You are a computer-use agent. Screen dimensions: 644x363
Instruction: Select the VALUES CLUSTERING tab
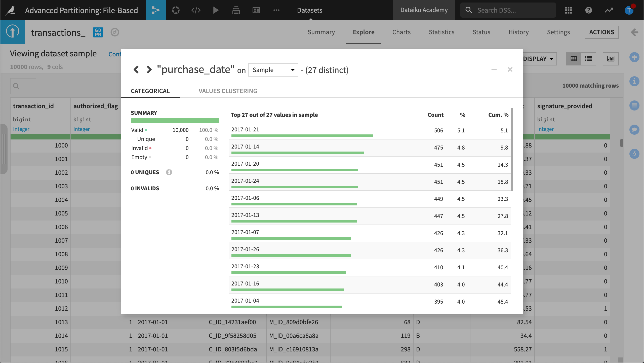coord(228,91)
